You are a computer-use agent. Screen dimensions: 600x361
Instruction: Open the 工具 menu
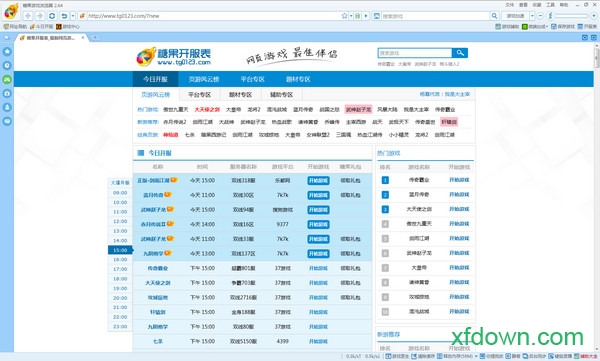[x=550, y=5]
